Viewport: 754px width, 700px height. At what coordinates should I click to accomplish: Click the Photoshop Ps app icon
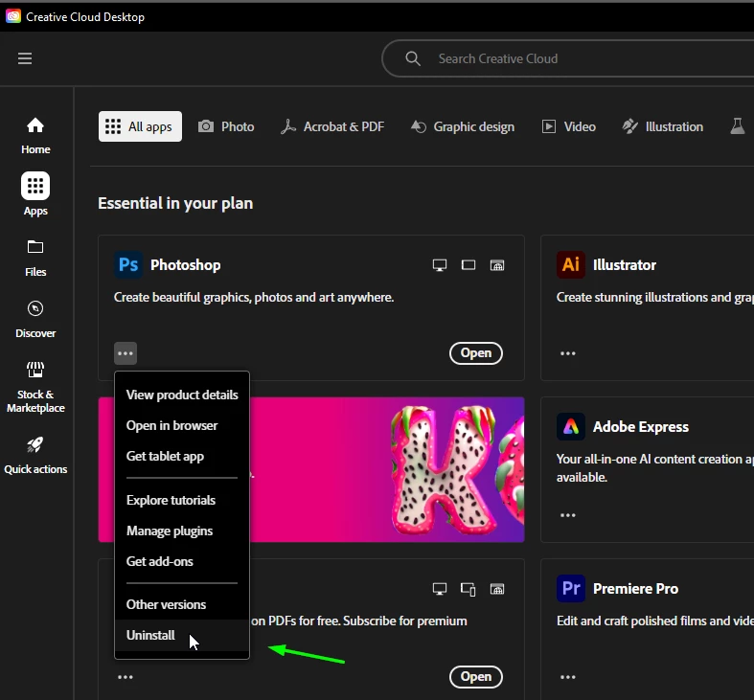128,265
